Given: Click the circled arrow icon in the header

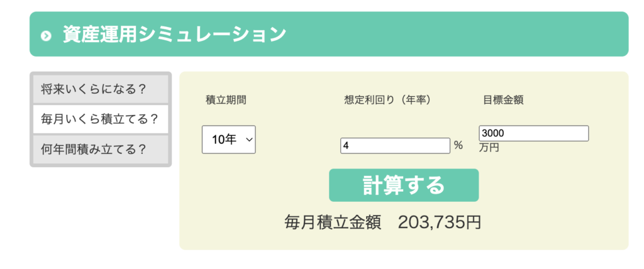Looking at the screenshot, I should point(45,36).
